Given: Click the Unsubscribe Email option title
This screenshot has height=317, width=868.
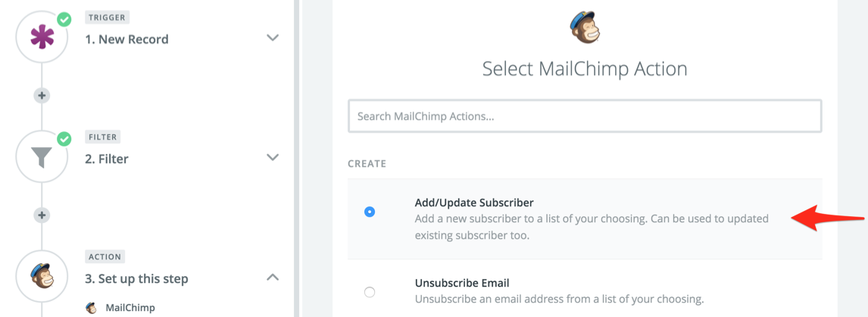Looking at the screenshot, I should (462, 284).
